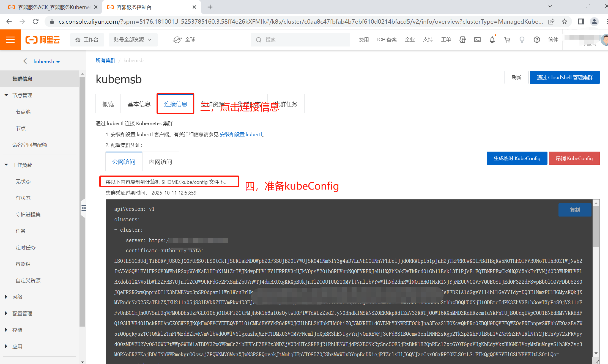Open 命名空间与配额 in the sidebar
This screenshot has width=608, height=364.
point(30,145)
